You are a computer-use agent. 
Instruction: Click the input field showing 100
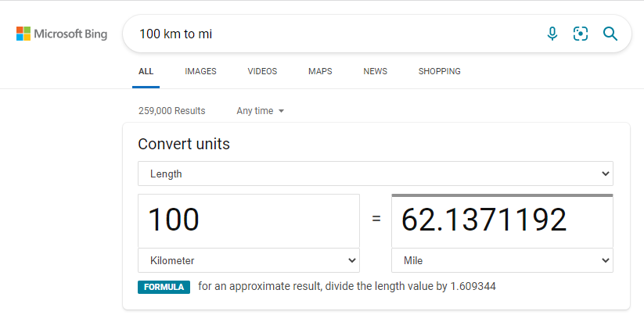coord(249,220)
